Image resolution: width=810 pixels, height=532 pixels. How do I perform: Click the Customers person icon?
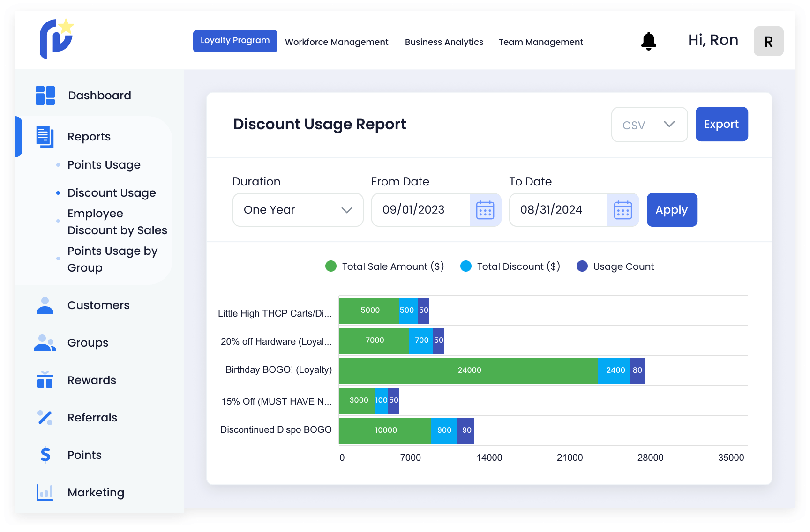45,305
